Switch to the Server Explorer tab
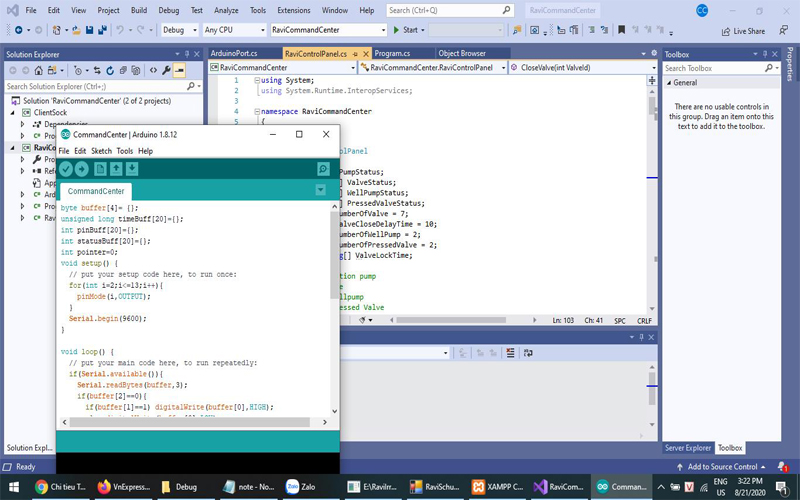 (x=688, y=448)
